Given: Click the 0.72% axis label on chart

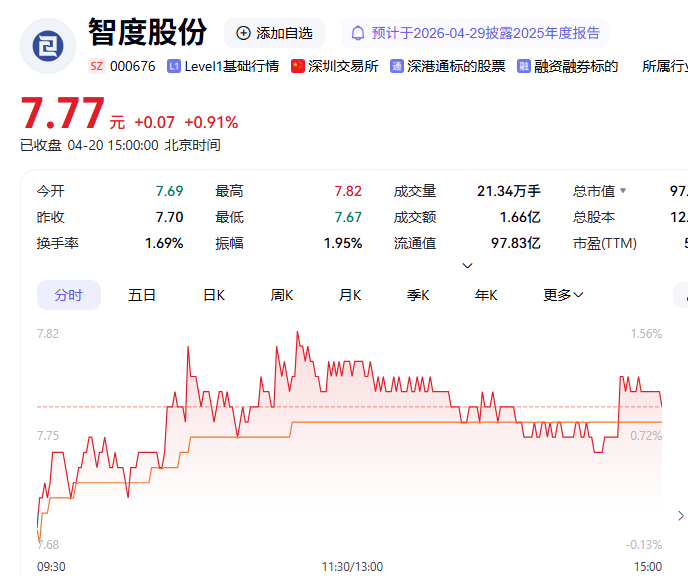Looking at the screenshot, I should 646,436.
